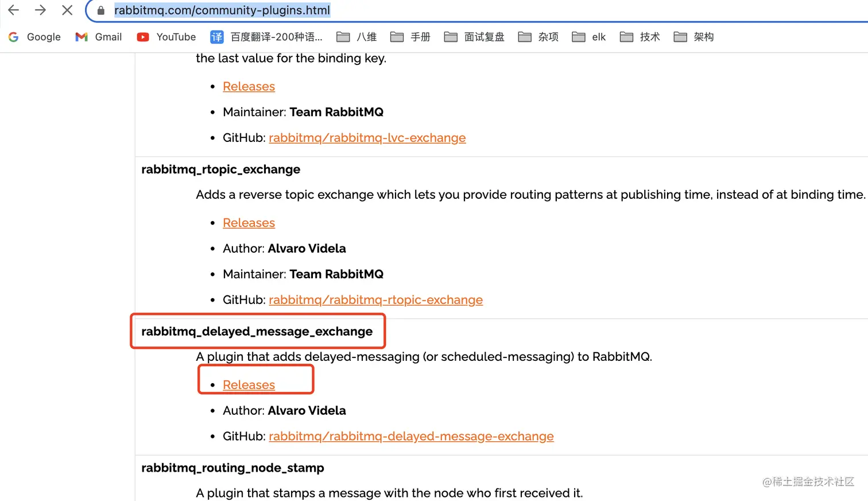Click 'Maintainer: Team RabbitMQ' above the lvc-exchange link
The image size is (868, 501).
click(303, 112)
